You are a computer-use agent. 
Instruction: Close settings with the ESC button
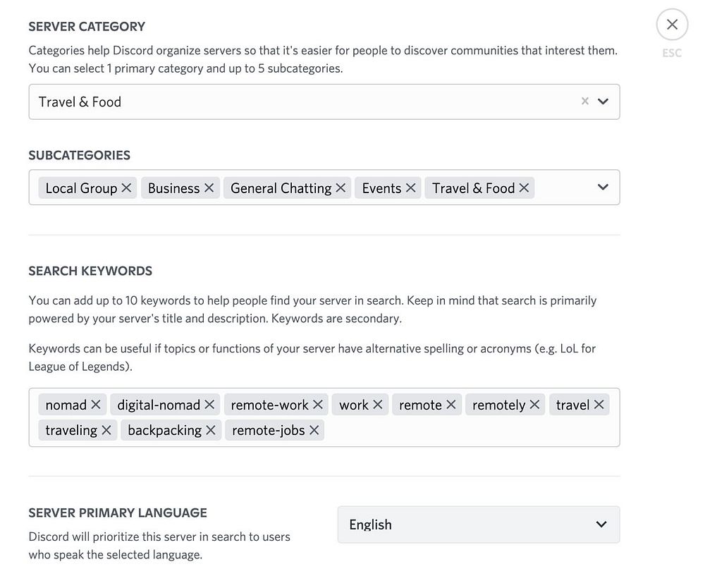(x=672, y=25)
